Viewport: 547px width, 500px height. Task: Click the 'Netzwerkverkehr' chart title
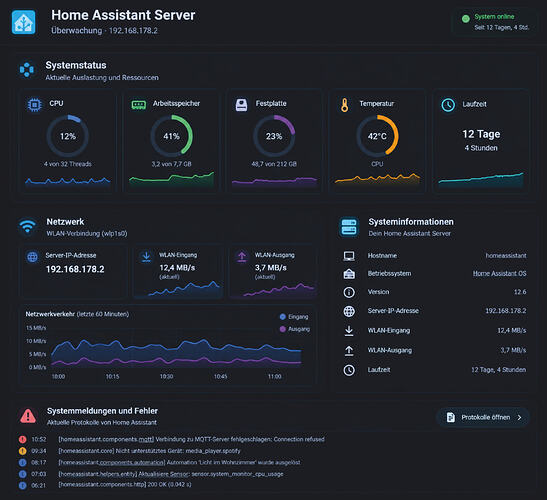click(x=50, y=314)
